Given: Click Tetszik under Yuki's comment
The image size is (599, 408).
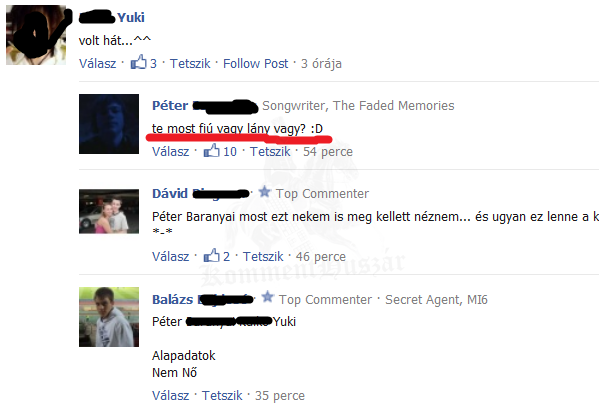Looking at the screenshot, I should click(190, 63).
